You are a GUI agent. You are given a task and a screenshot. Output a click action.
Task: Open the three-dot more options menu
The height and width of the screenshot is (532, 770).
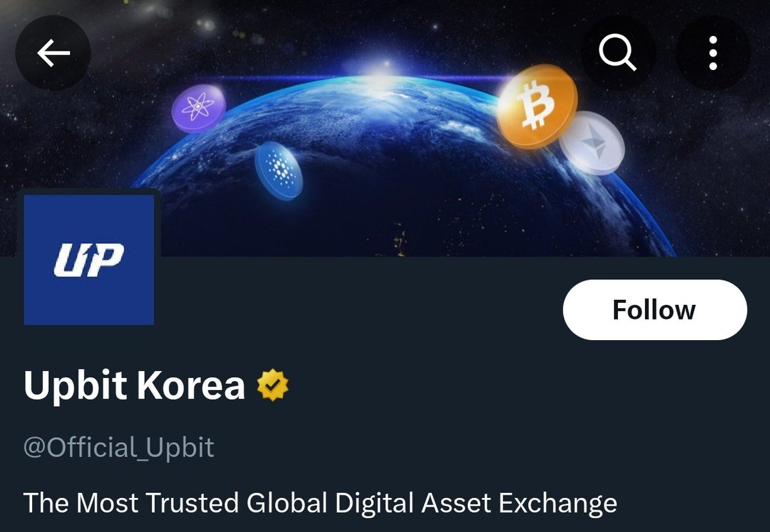(x=713, y=53)
